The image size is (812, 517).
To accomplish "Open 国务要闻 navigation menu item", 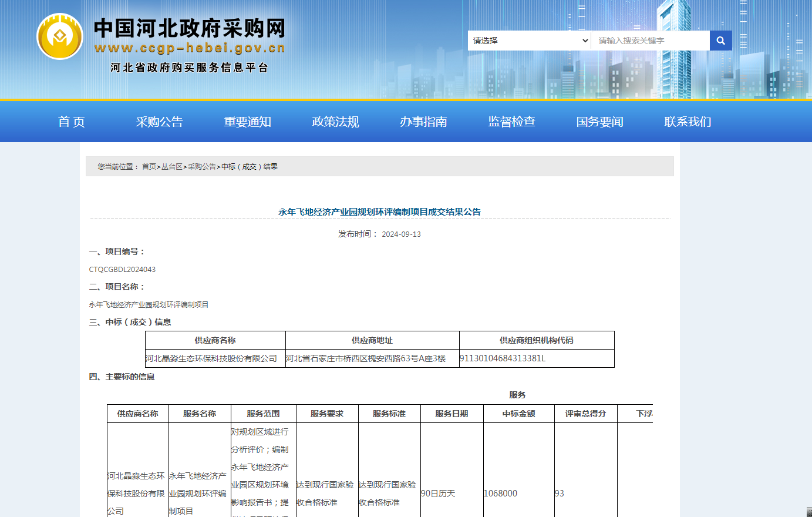I will 600,122.
